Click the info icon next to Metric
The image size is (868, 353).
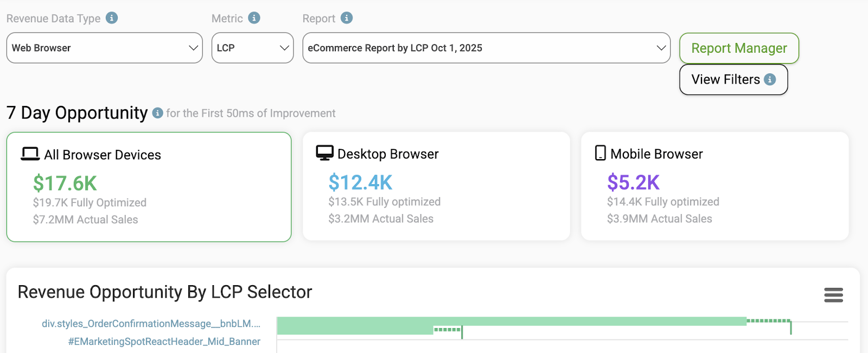[x=254, y=18]
